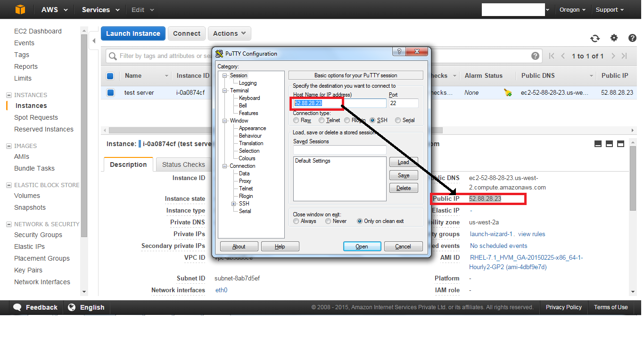644x362 pixels.
Task: Choose Never close window on exit
Action: pyautogui.click(x=328, y=221)
